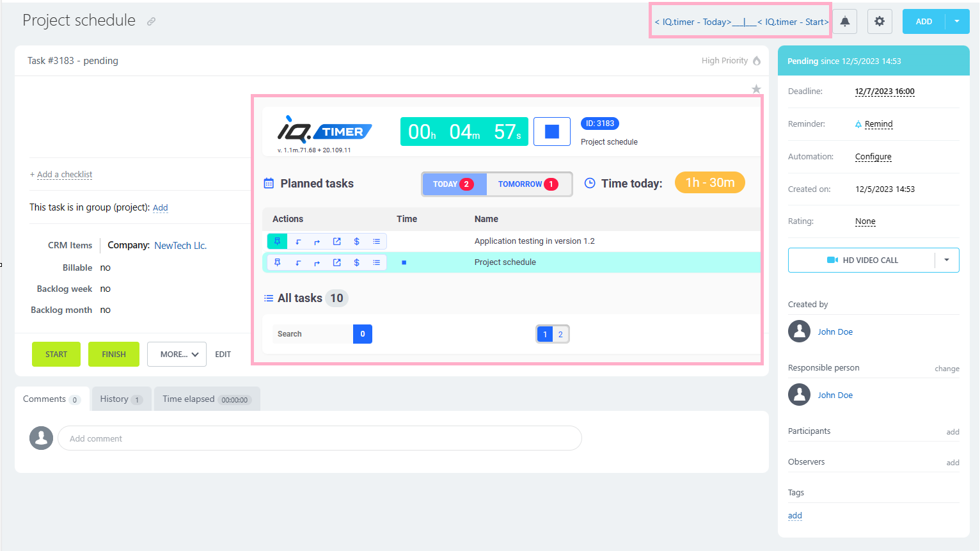The width and height of the screenshot is (980, 551).
Task: Open list icon on Project schedule row
Action: (x=376, y=262)
